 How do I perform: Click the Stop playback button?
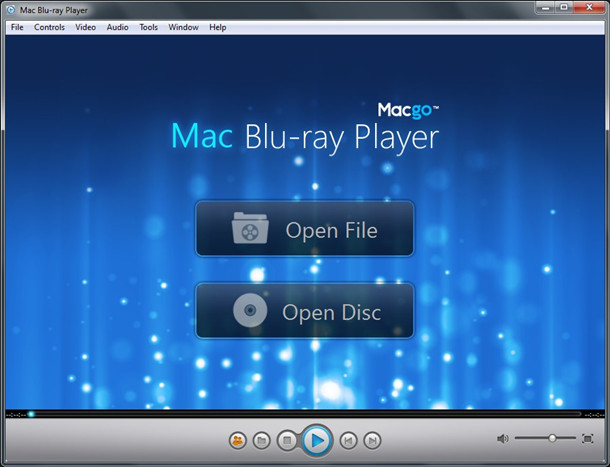click(x=286, y=439)
